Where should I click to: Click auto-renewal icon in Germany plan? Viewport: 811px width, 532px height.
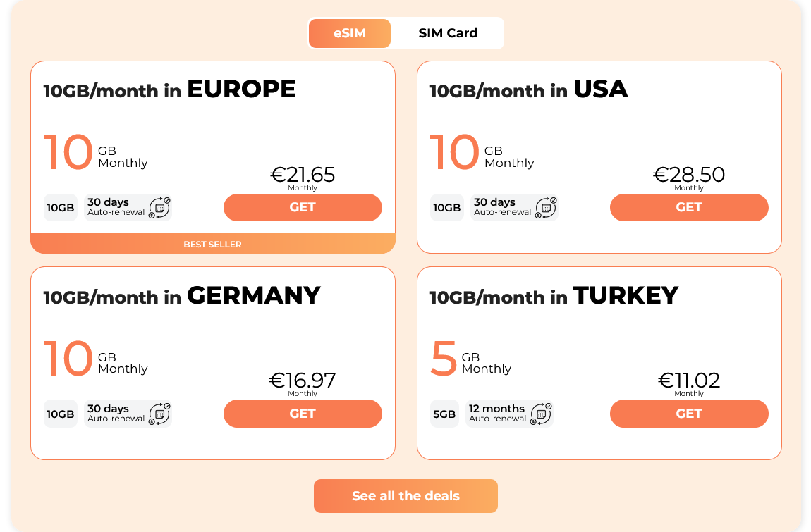(160, 414)
